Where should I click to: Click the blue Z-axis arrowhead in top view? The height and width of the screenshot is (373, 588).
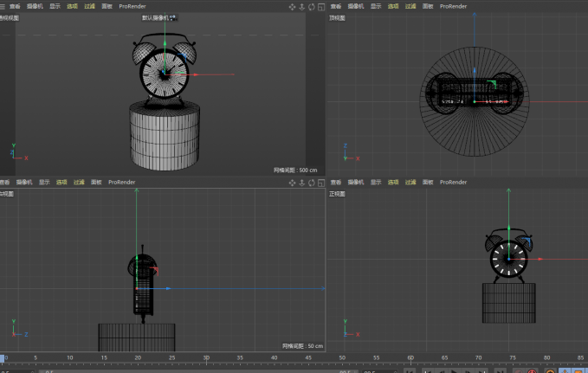point(475,70)
